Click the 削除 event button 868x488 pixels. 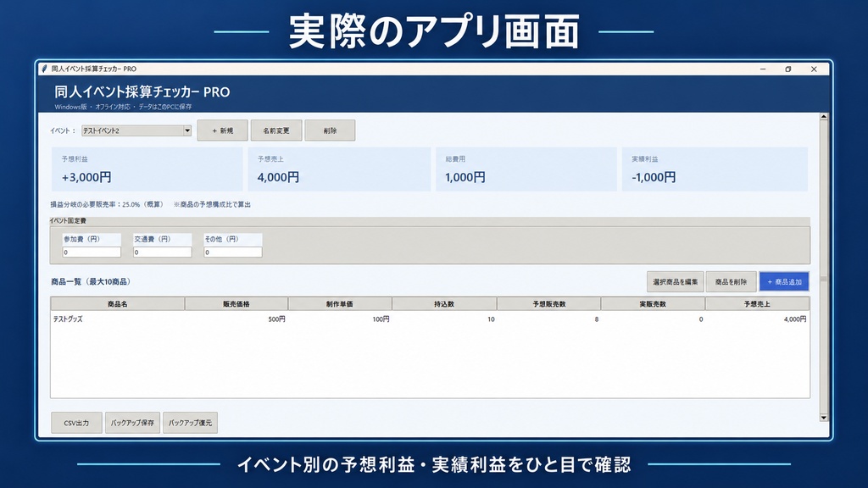click(x=330, y=130)
